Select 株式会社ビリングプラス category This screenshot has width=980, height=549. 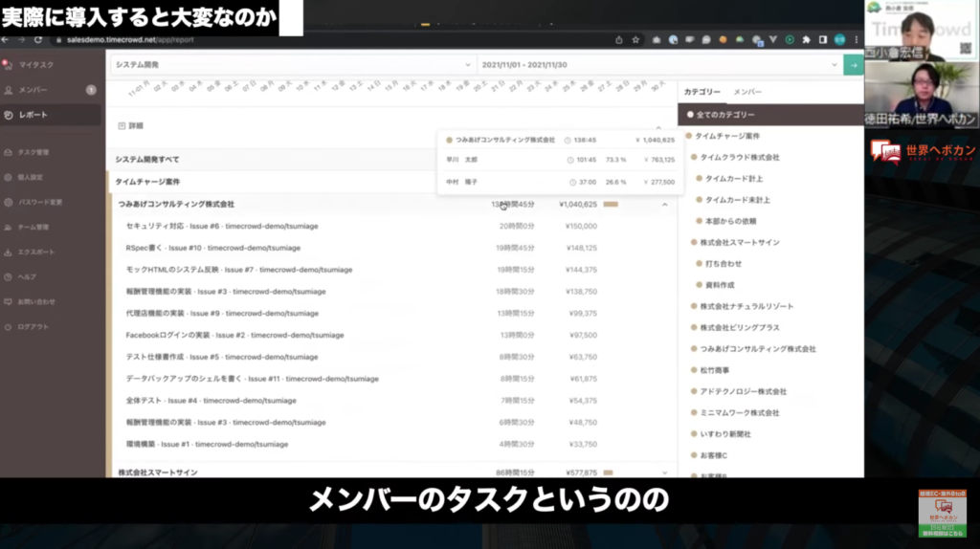click(x=740, y=327)
